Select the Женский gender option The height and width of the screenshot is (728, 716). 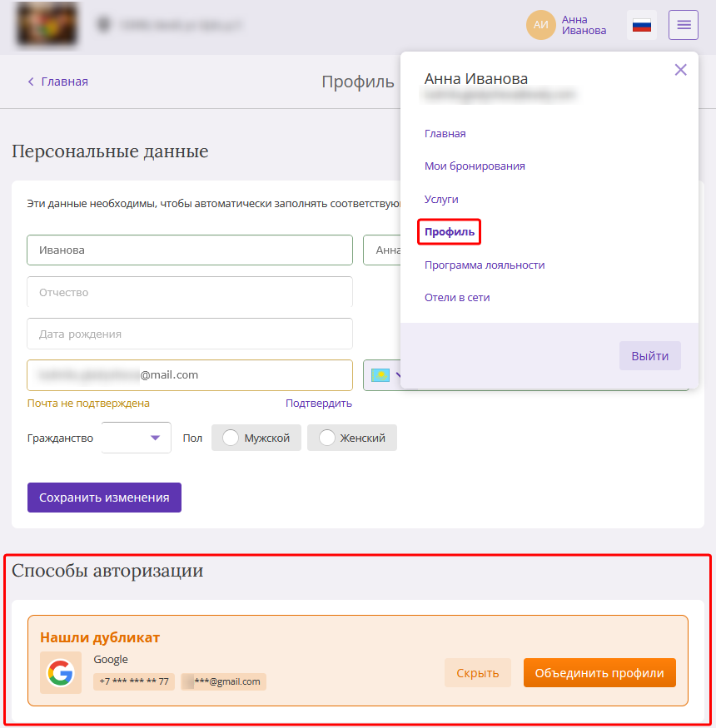coord(352,438)
